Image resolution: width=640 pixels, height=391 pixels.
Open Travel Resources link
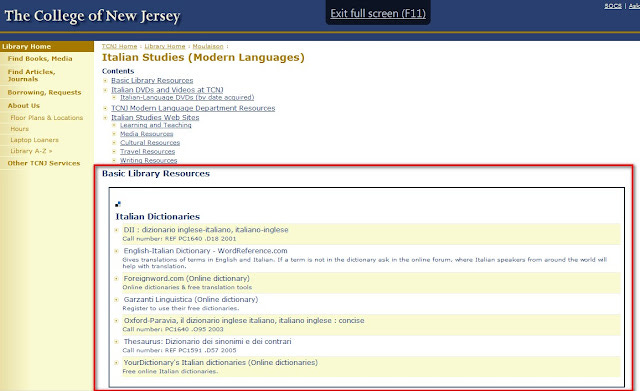(147, 151)
